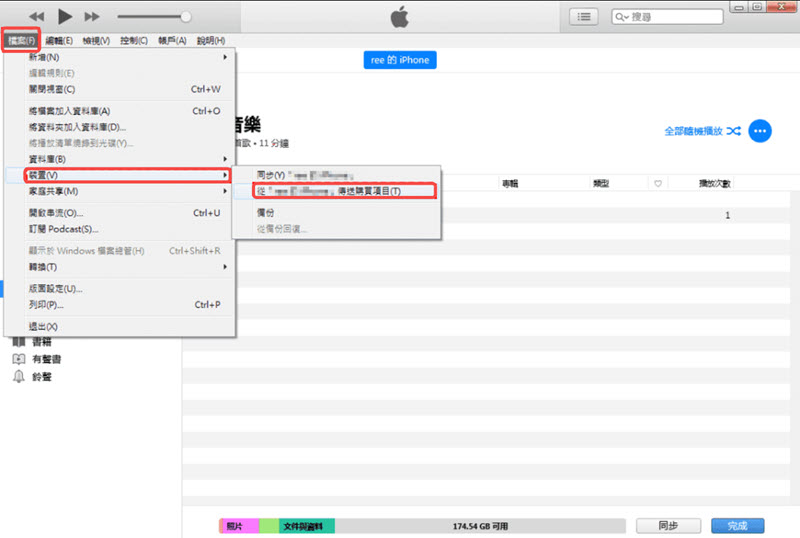Adjust the volume slider knob
Viewport: 800px width, 538px height.
pyautogui.click(x=185, y=17)
